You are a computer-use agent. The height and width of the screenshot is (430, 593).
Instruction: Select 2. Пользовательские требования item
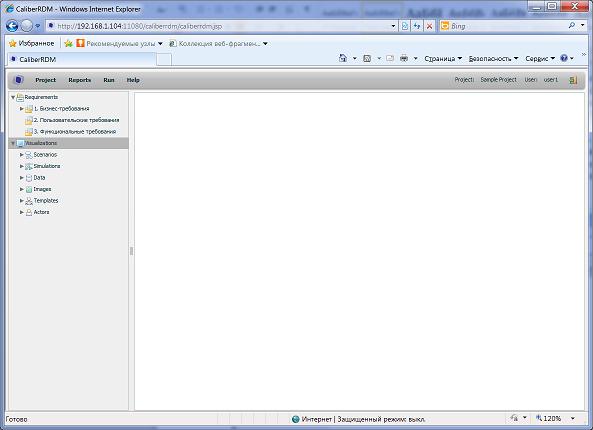[x=76, y=120]
